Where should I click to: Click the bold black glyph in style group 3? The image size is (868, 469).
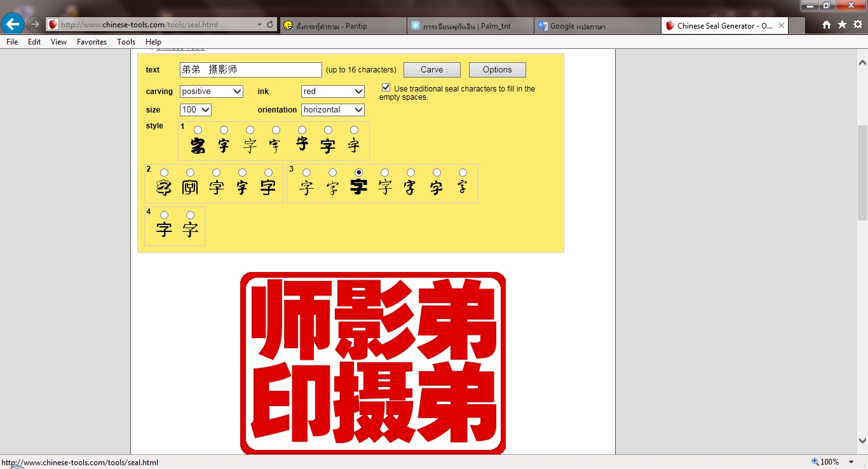pyautogui.click(x=359, y=187)
